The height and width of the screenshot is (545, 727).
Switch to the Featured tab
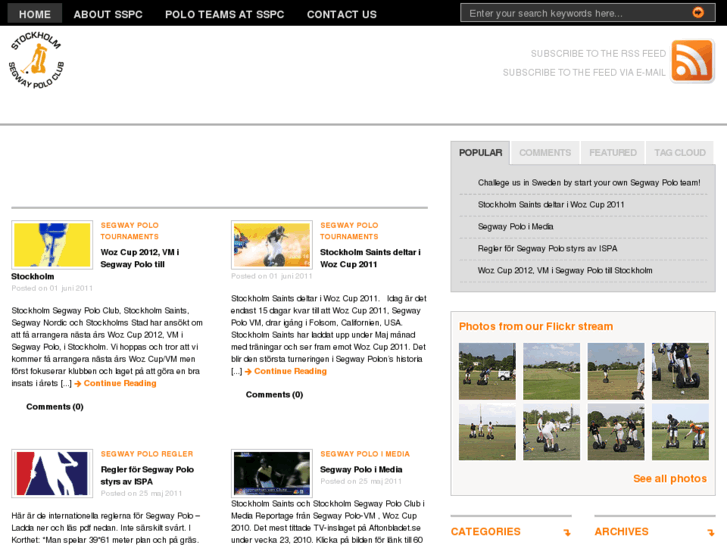pos(612,153)
